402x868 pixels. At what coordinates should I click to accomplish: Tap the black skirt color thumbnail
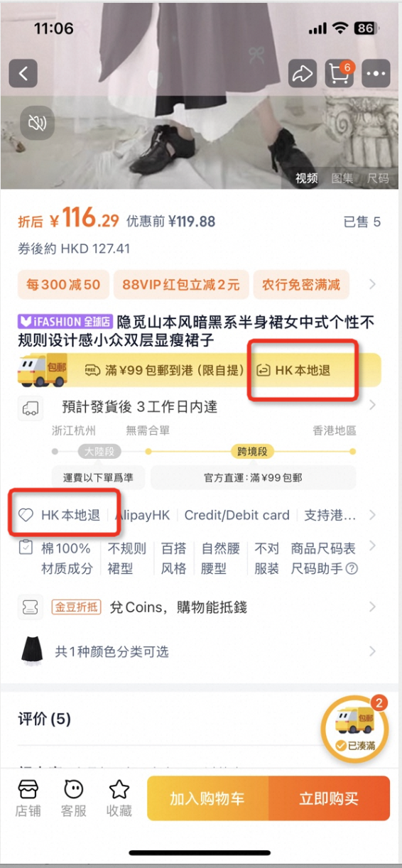[31, 651]
